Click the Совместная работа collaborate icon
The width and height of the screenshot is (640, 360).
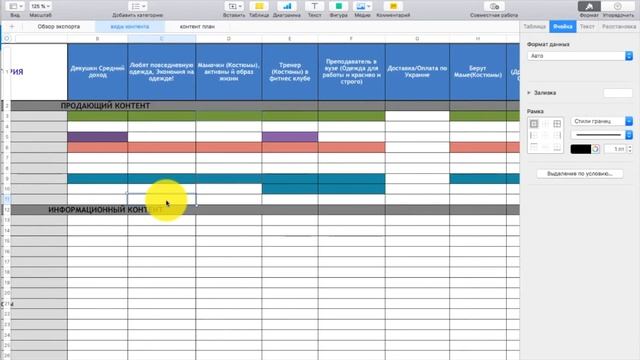(x=494, y=7)
